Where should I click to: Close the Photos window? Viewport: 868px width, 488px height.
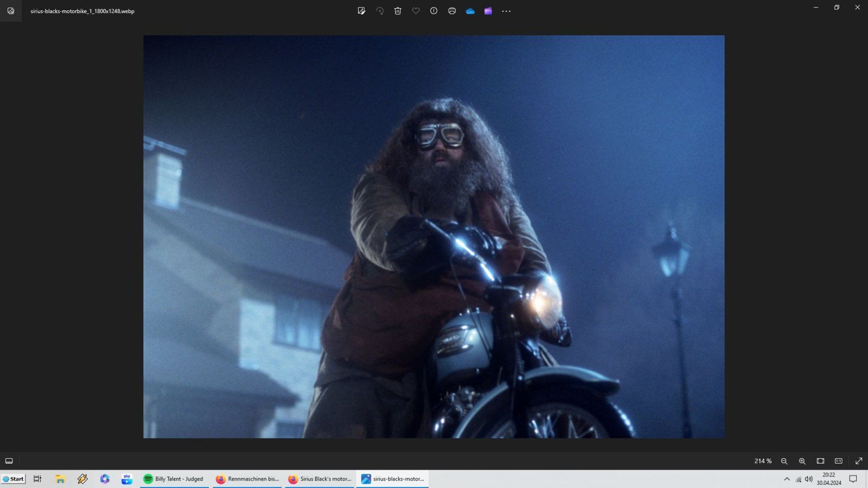coord(857,7)
